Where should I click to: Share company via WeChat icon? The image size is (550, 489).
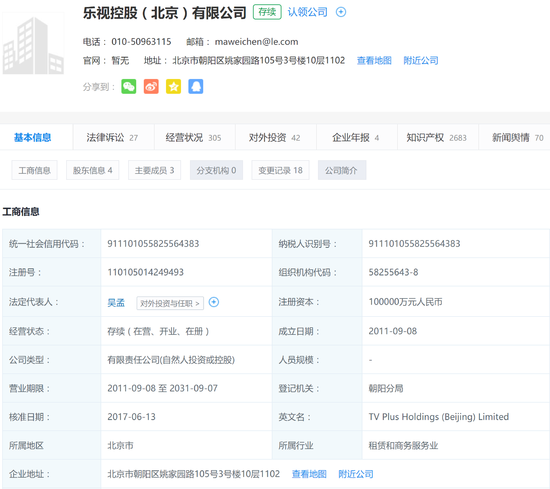tap(129, 86)
